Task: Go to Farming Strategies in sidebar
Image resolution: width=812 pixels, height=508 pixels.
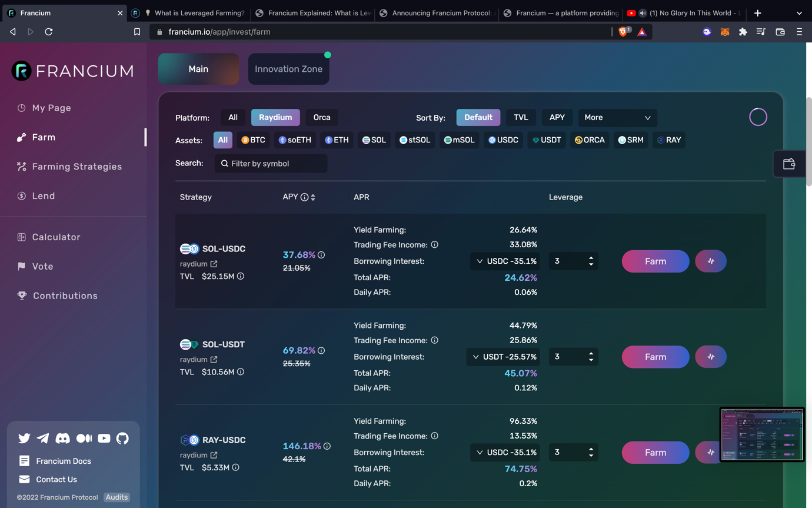Action: point(69,167)
